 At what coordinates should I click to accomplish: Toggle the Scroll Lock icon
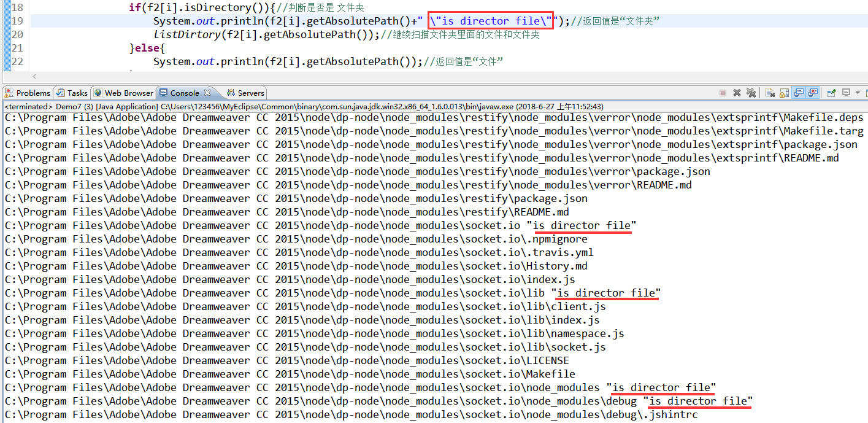(x=784, y=93)
